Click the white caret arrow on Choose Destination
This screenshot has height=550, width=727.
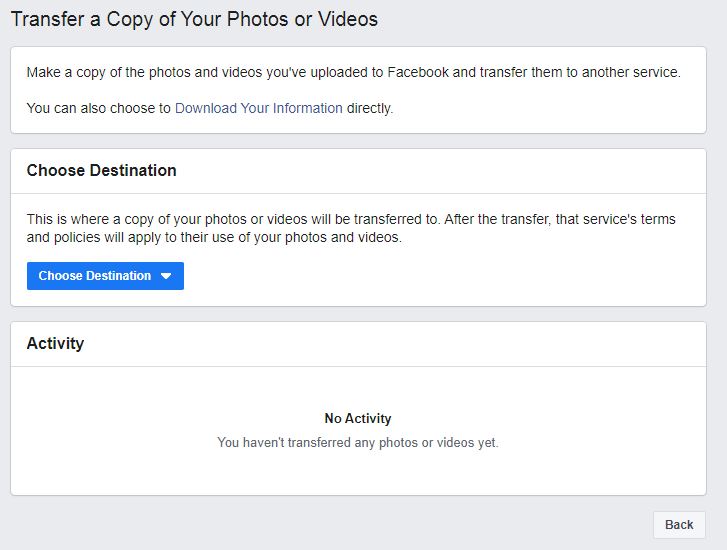click(166, 276)
